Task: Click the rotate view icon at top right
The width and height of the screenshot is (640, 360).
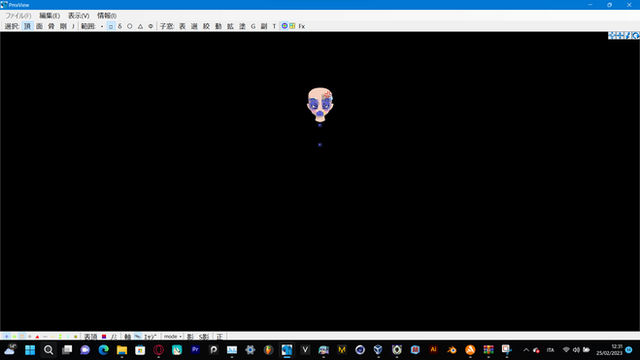Action: [x=636, y=36]
